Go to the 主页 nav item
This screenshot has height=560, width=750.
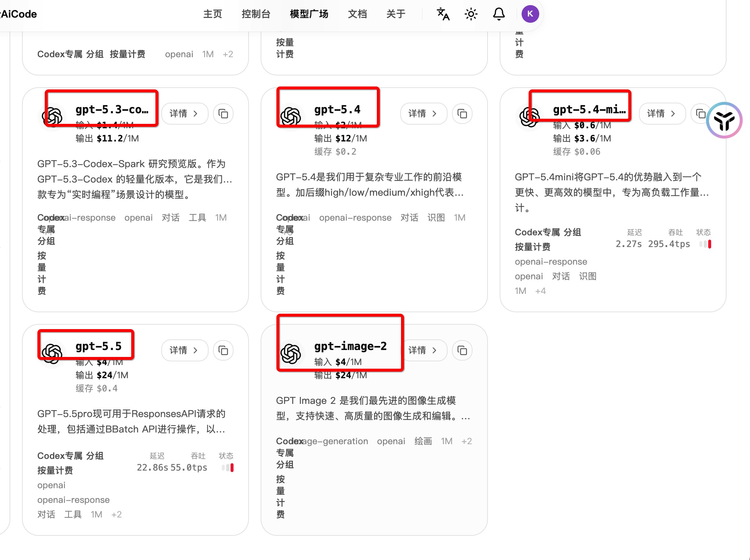coord(213,14)
